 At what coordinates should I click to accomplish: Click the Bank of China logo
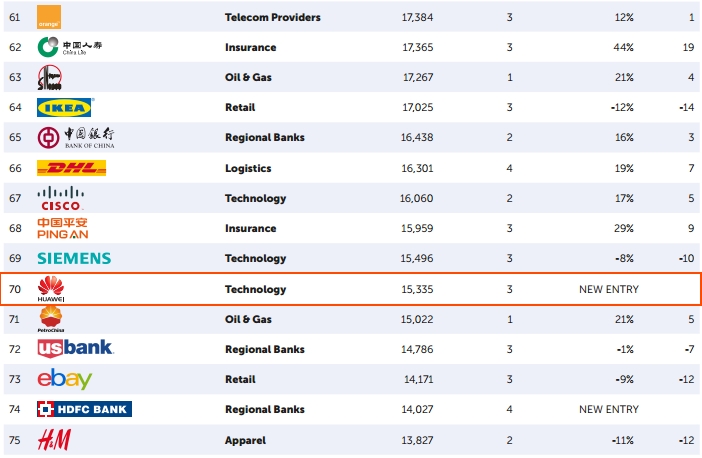click(76, 137)
